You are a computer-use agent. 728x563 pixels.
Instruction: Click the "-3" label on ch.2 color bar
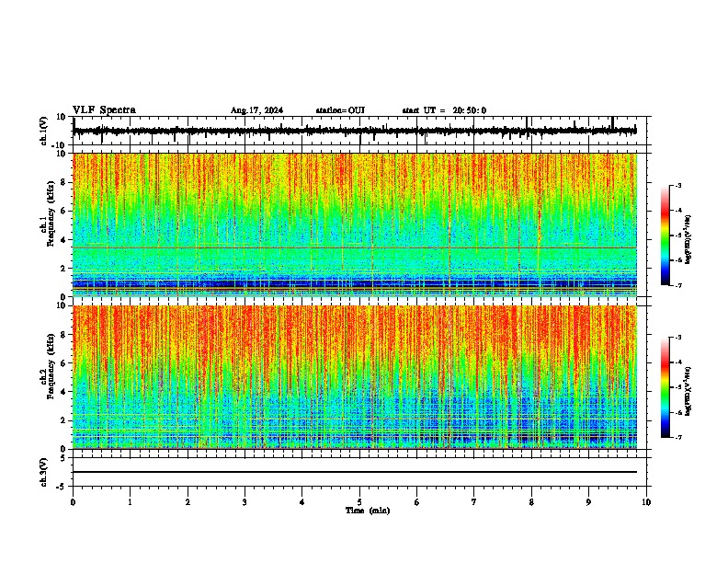coord(678,338)
